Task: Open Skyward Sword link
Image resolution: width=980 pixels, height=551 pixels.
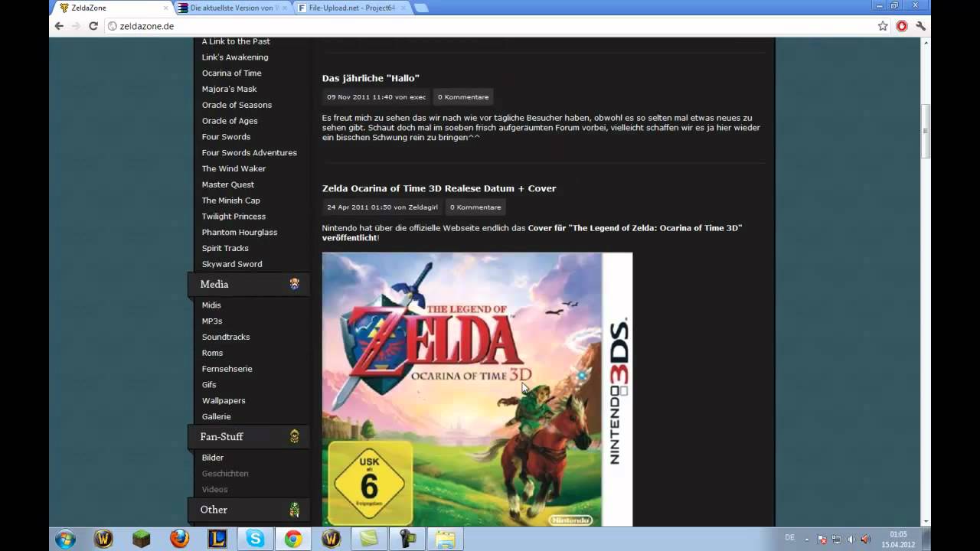Action: coord(232,264)
